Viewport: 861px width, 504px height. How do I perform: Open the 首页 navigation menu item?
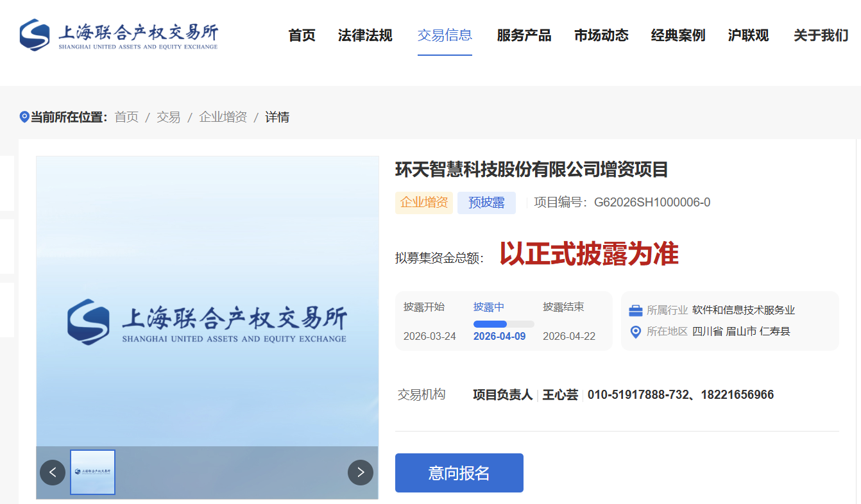(x=302, y=35)
